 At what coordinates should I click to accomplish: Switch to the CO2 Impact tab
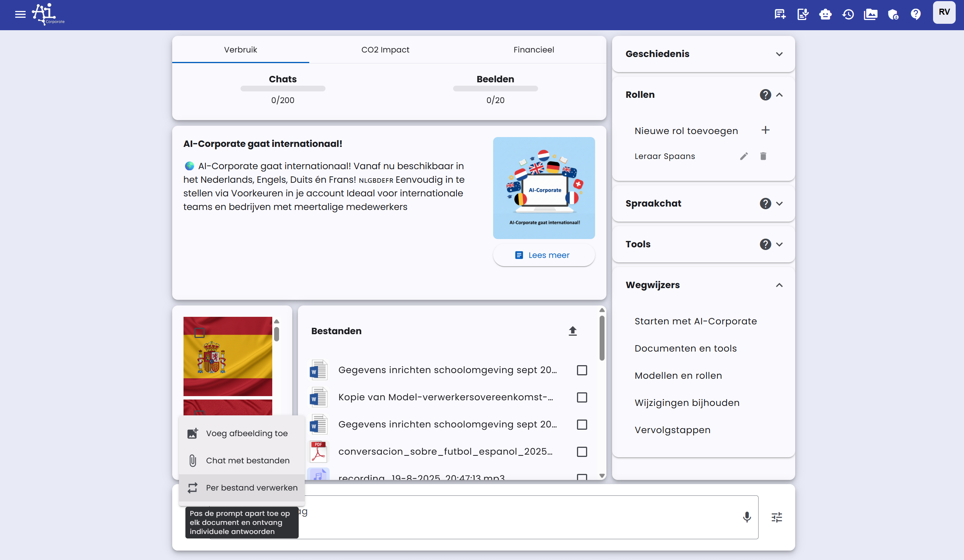pos(385,50)
